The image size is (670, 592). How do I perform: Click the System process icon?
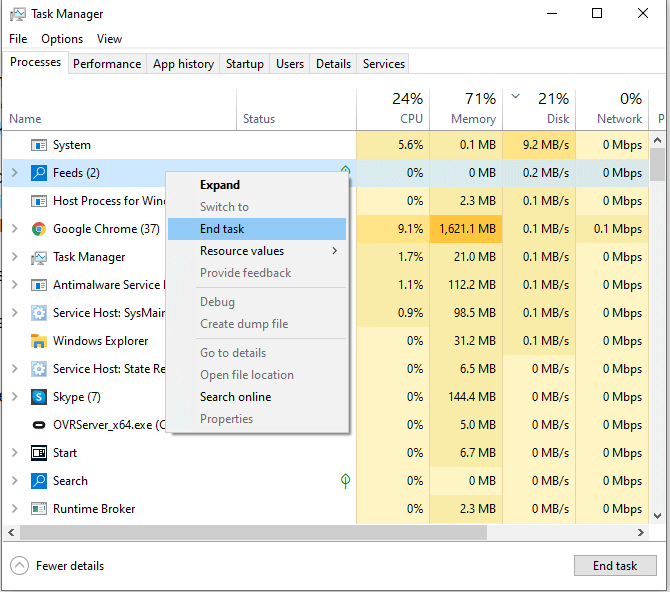[x=39, y=145]
